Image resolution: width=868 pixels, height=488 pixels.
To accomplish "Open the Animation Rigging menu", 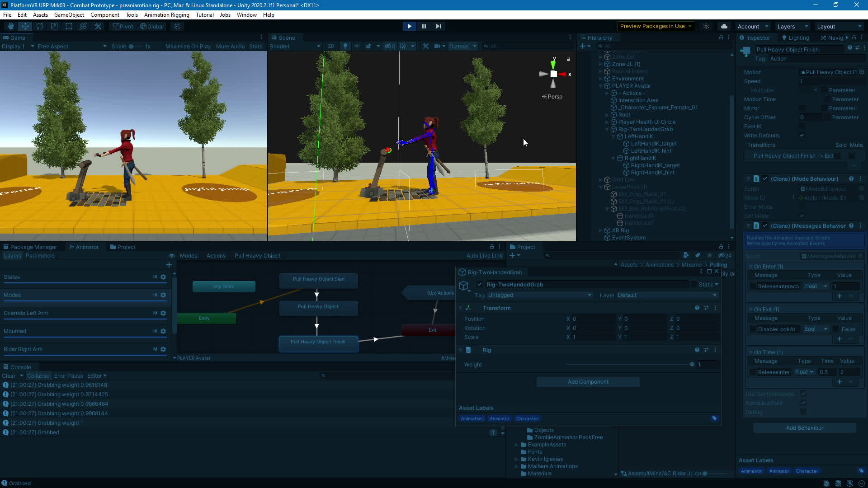I will [166, 15].
